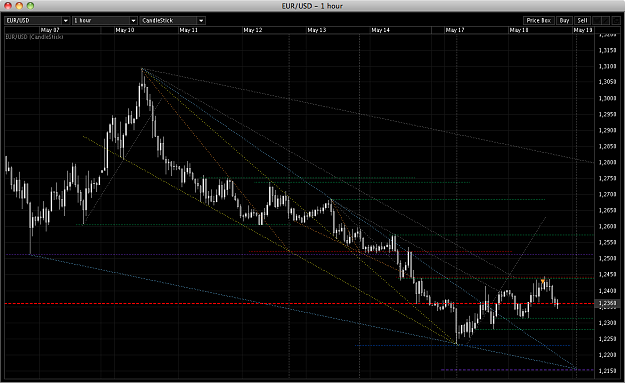This screenshot has width=625, height=383.
Task: Click the May 07 date label
Action: (x=50, y=30)
